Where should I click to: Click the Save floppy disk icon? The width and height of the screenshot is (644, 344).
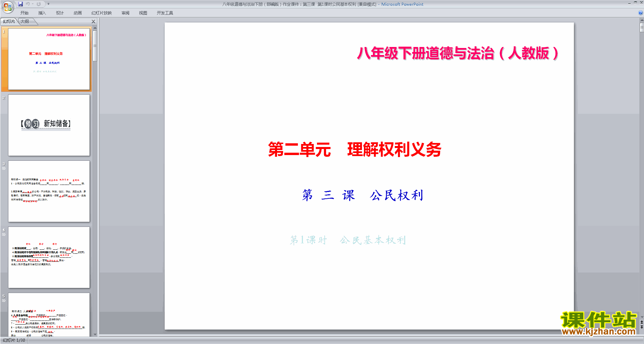click(x=20, y=4)
